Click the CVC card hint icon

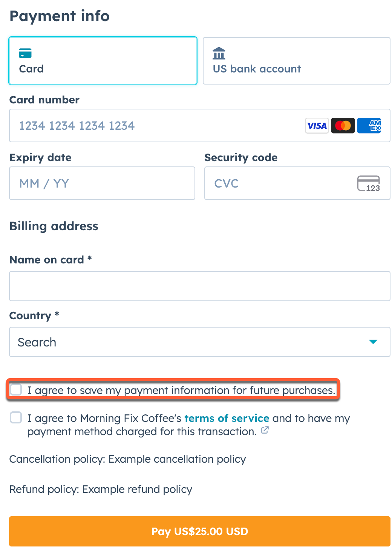coord(369,183)
